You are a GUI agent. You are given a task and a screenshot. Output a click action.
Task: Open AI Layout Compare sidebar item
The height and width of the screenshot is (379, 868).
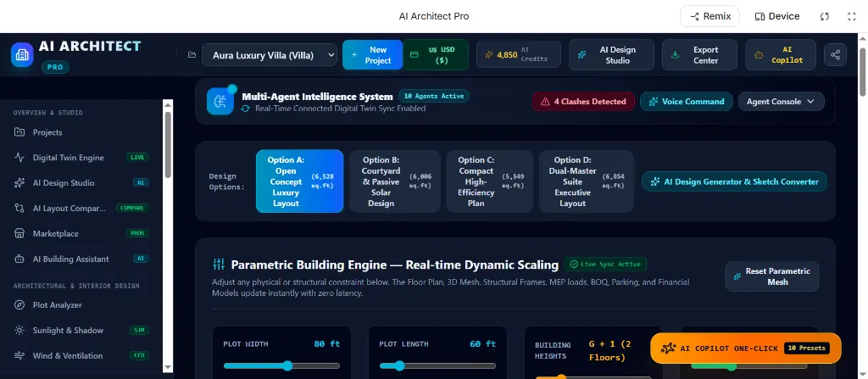pyautogui.click(x=82, y=209)
